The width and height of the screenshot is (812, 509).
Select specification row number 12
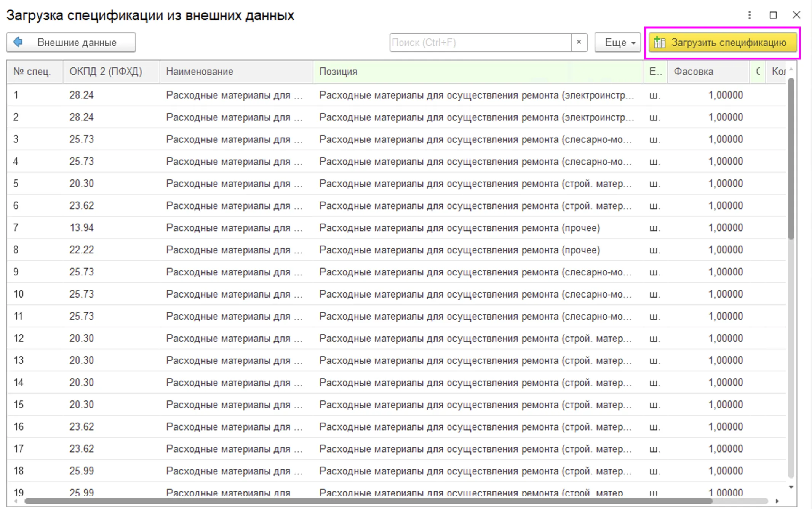tap(396, 338)
